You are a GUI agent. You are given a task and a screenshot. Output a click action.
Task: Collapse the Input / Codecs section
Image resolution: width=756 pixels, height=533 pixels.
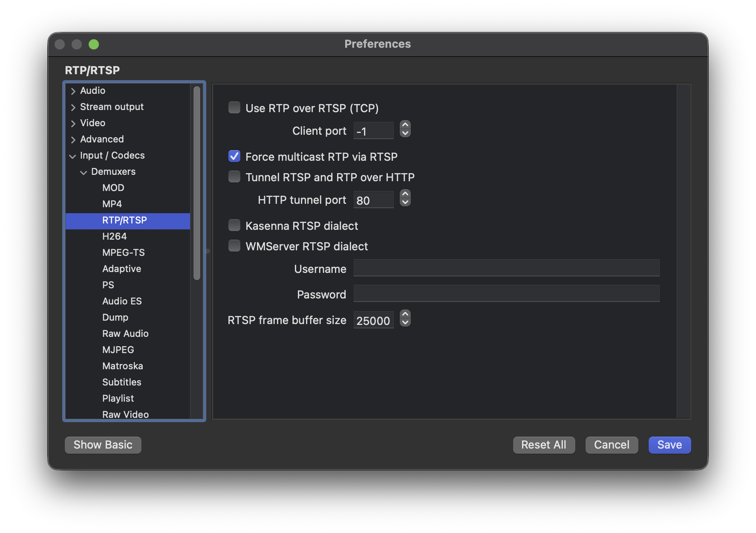(x=73, y=156)
